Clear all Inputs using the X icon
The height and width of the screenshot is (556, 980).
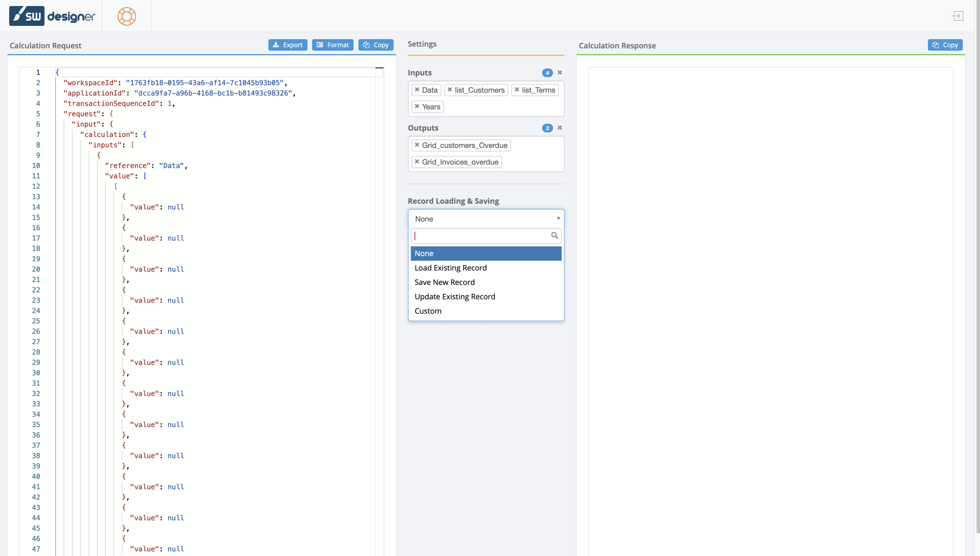coord(560,72)
